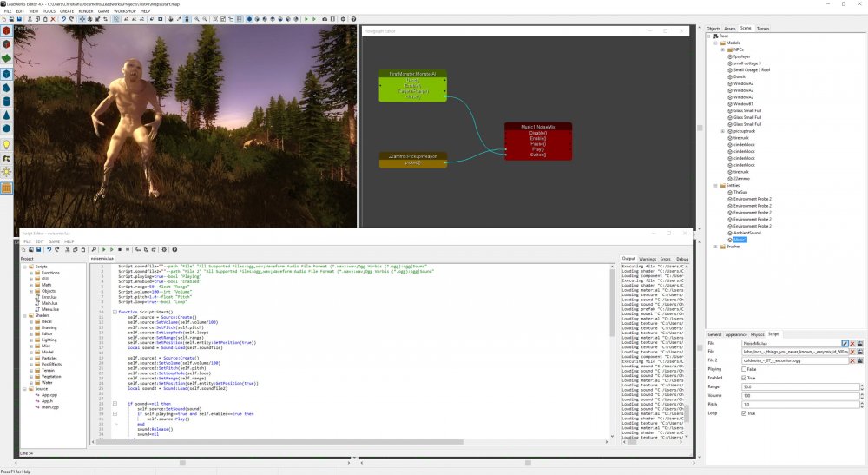This screenshot has height=475, width=868.
Task: Uncheck the Enabled checkbox
Action: 743,378
